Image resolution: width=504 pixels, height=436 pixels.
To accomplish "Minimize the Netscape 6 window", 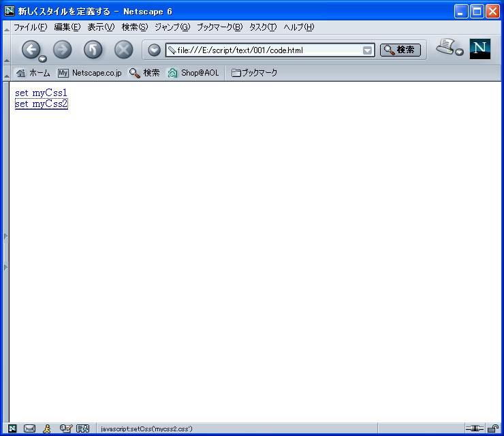I will pyautogui.click(x=461, y=12).
